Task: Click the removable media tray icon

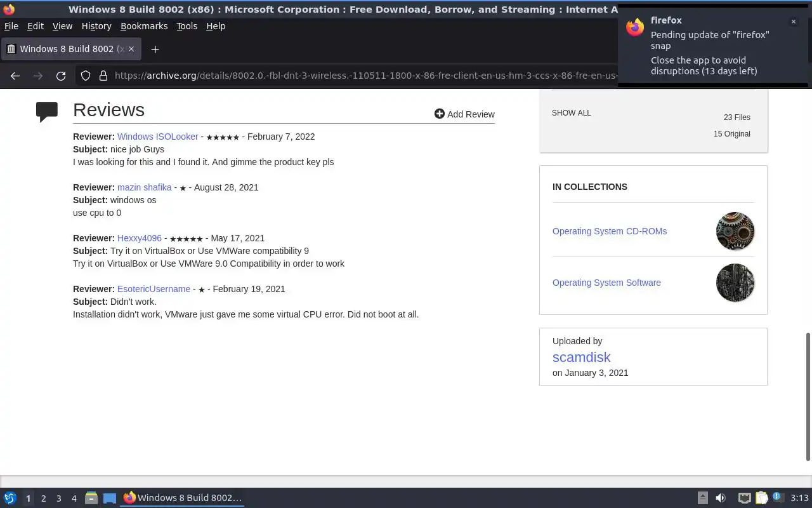Action: pos(702,498)
